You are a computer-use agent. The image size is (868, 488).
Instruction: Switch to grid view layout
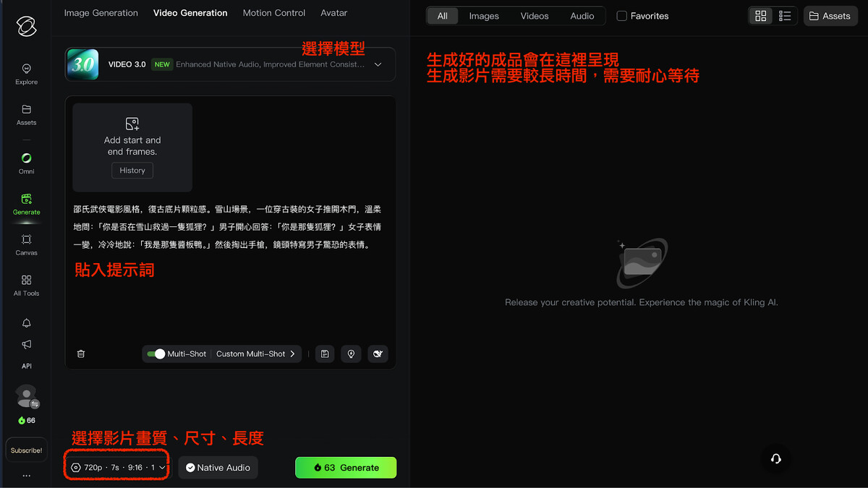coord(760,16)
